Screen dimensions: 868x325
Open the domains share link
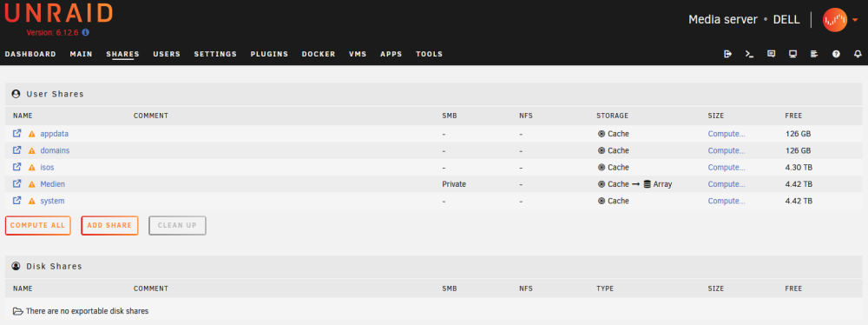55,150
